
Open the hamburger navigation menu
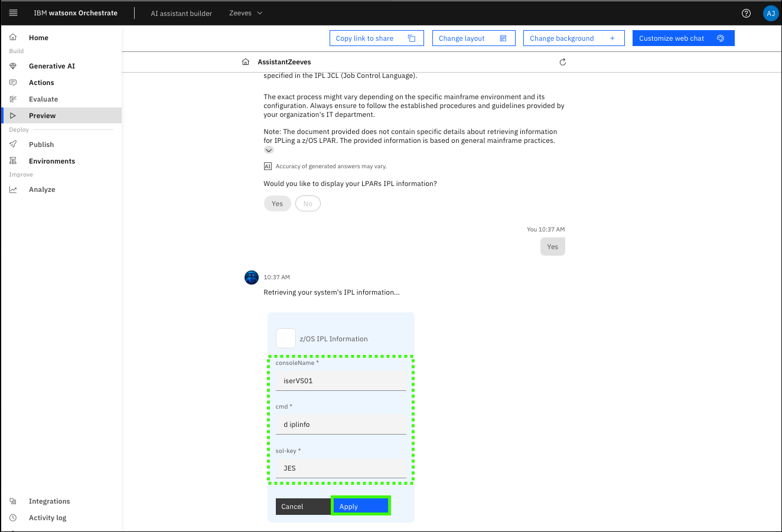13,13
